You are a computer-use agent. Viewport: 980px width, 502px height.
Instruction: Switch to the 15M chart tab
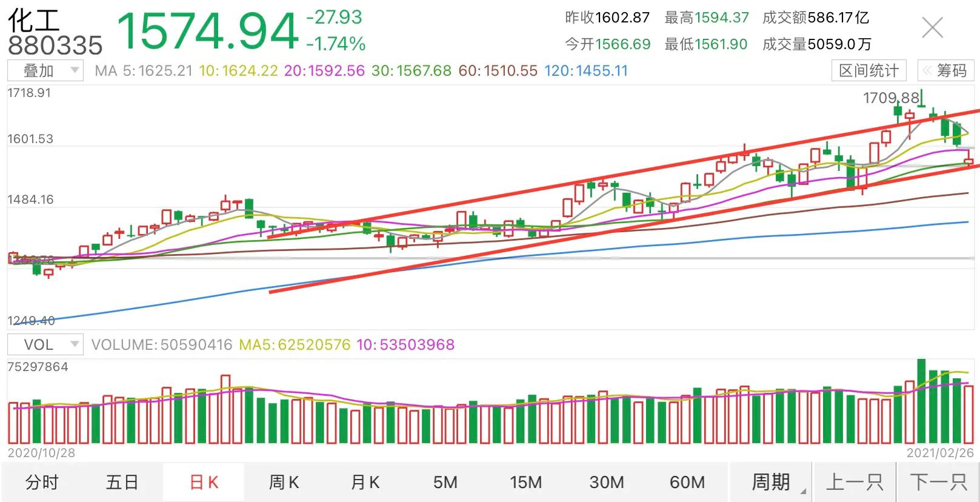tap(526, 483)
